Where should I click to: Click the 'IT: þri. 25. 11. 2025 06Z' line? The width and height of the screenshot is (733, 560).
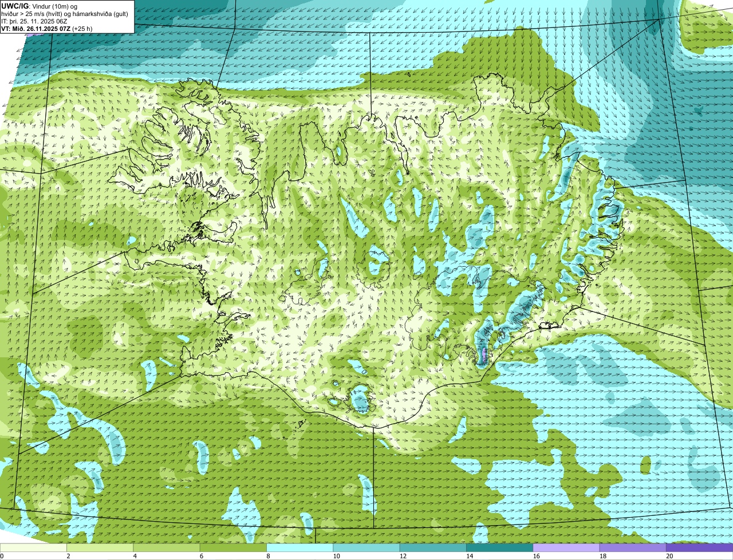tap(35, 21)
